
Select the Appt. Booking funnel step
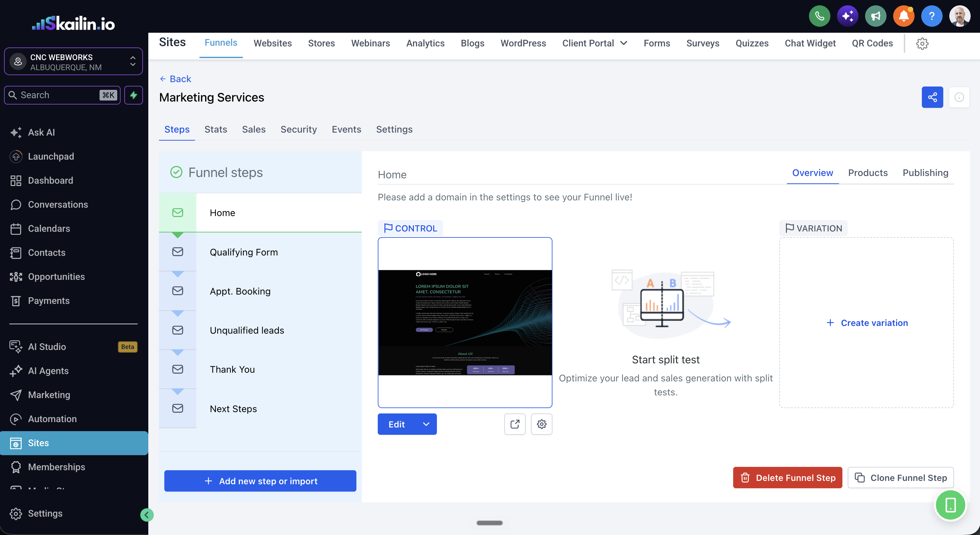(260, 291)
